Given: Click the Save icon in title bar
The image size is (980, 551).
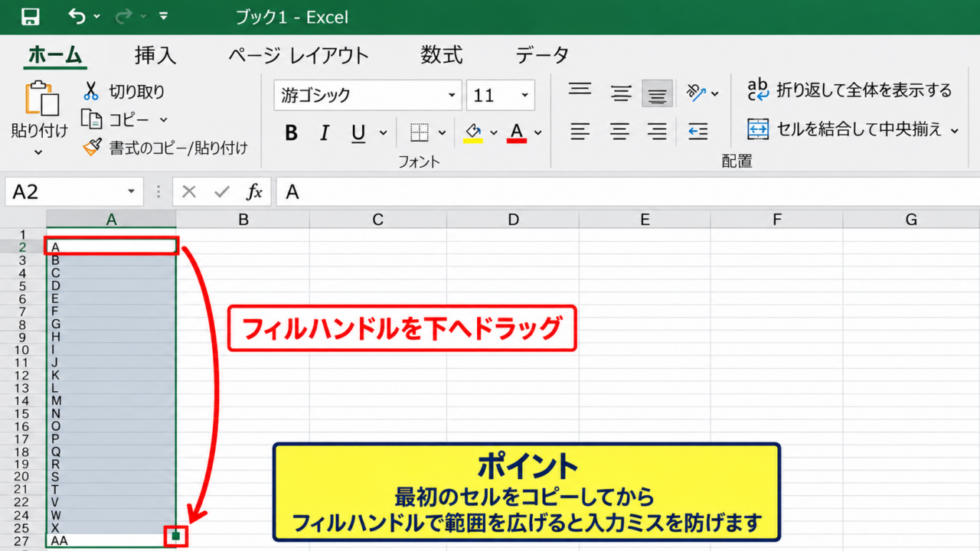Looking at the screenshot, I should 31,16.
